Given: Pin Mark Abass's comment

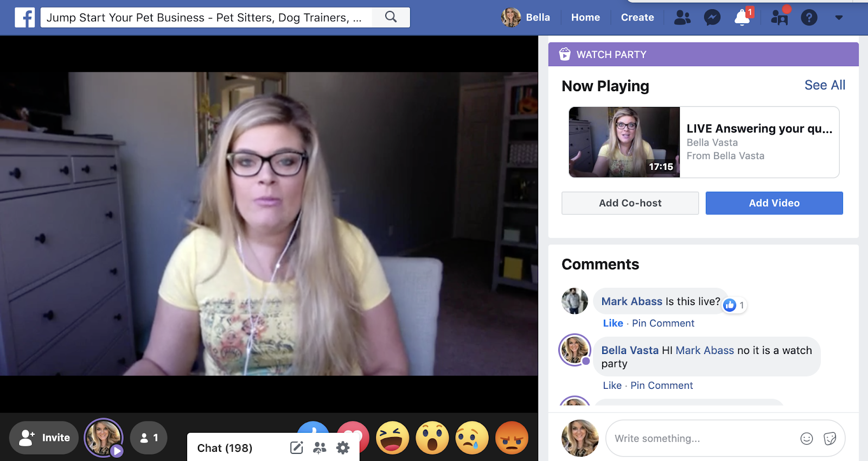Looking at the screenshot, I should point(663,323).
